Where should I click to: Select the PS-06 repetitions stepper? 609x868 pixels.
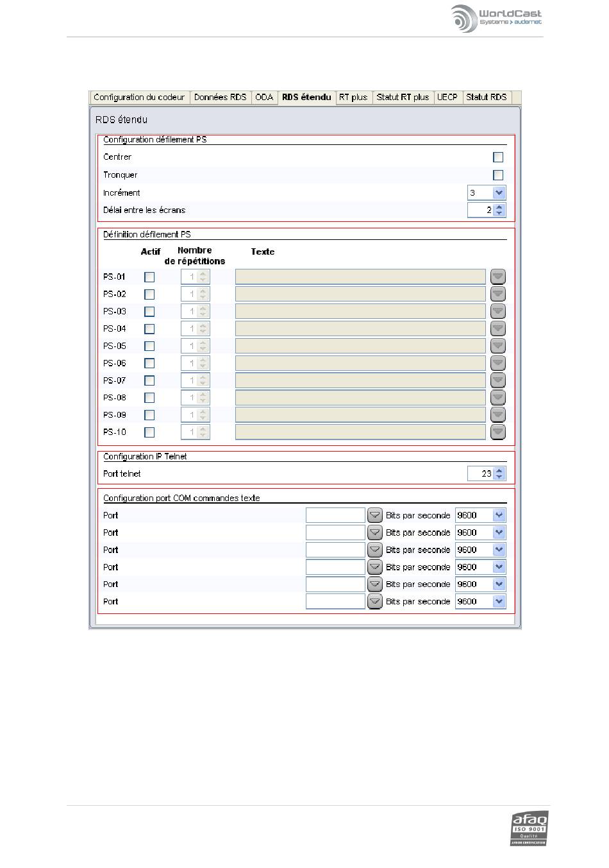coord(196,363)
